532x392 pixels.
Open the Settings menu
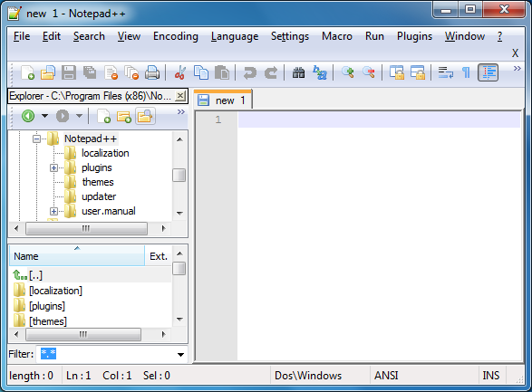pos(290,36)
